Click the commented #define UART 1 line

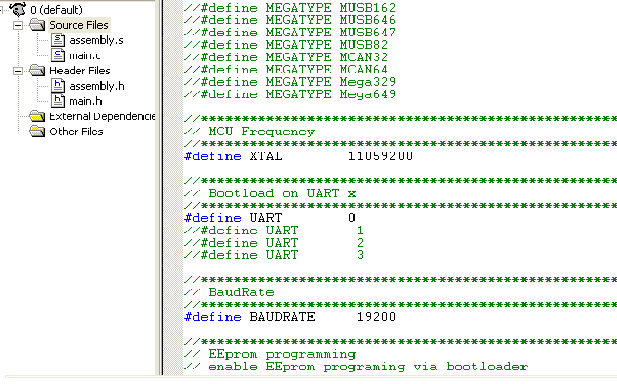(x=273, y=230)
